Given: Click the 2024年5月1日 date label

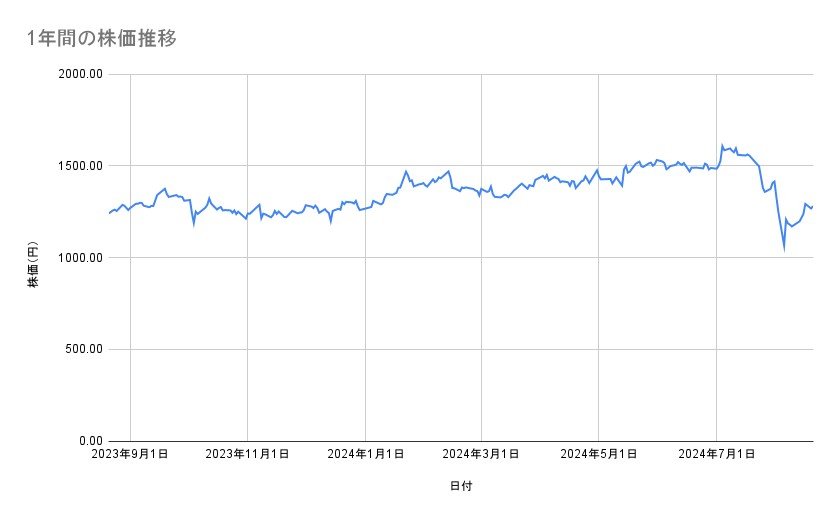Looking at the screenshot, I should pyautogui.click(x=599, y=455).
